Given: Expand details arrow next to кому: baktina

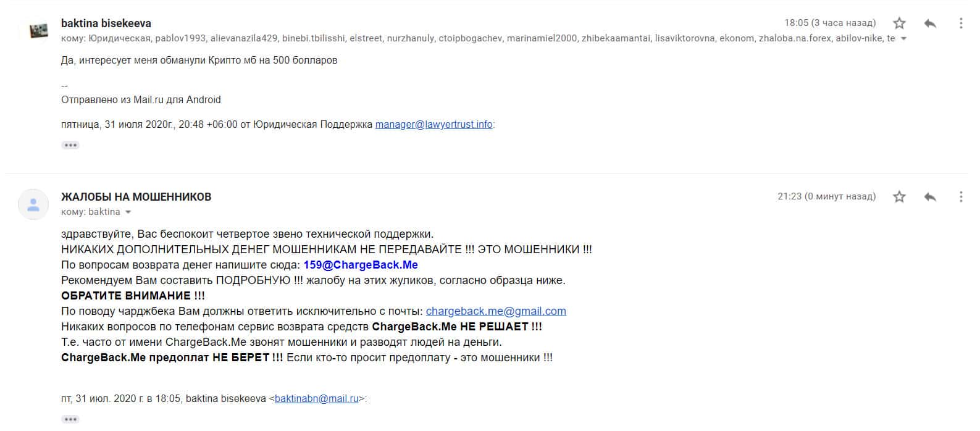Looking at the screenshot, I should [128, 212].
